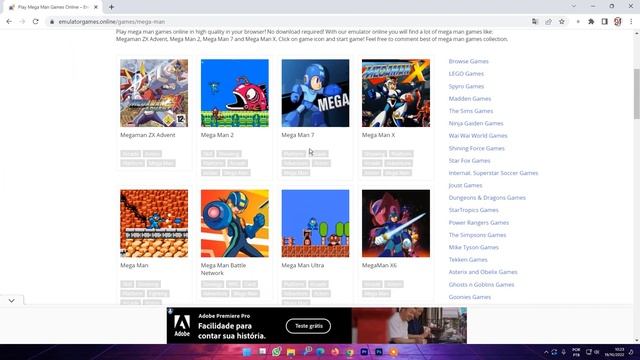The height and width of the screenshot is (360, 640).
Task: Toggle the Chrome side panel
Action: tap(604, 22)
